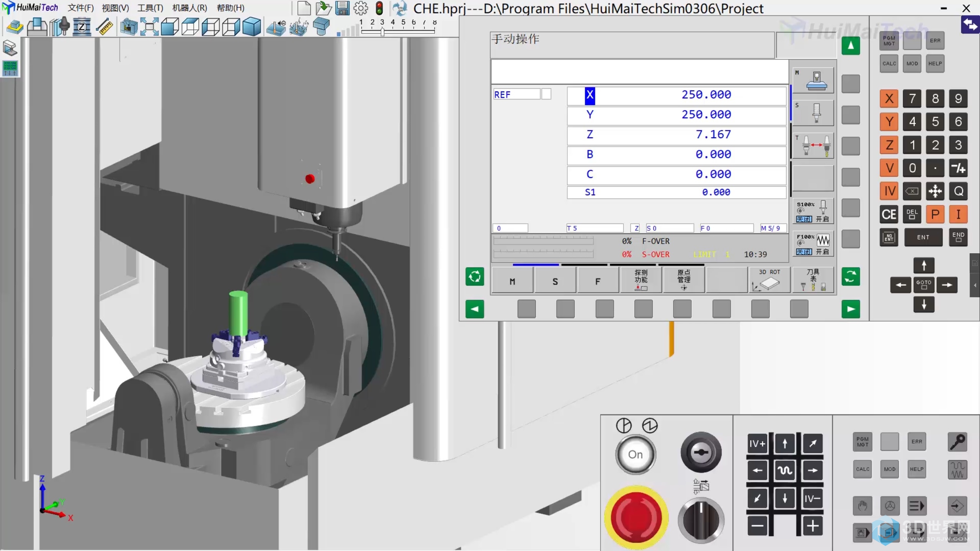This screenshot has width=980, height=551.
Task: Open the 原点管理 datum management soft key
Action: pyautogui.click(x=684, y=280)
